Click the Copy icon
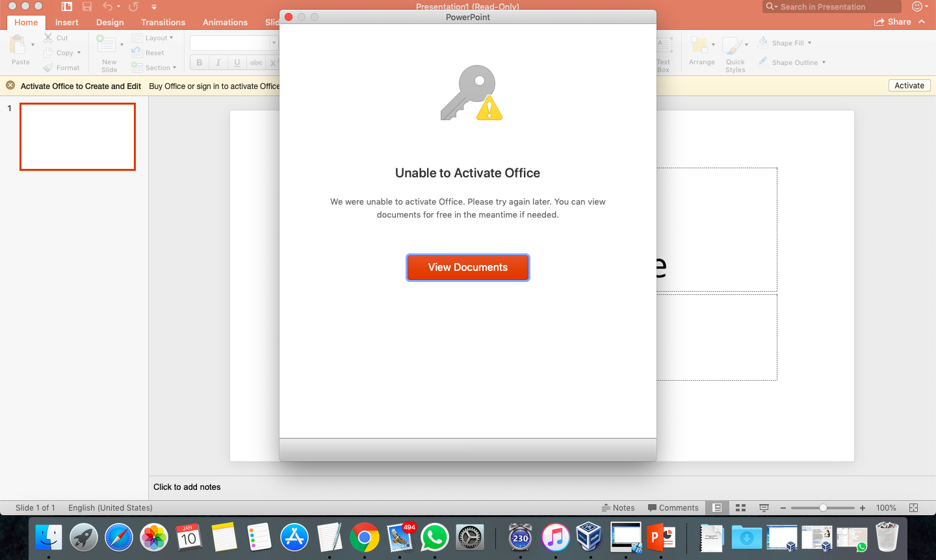 48,53
